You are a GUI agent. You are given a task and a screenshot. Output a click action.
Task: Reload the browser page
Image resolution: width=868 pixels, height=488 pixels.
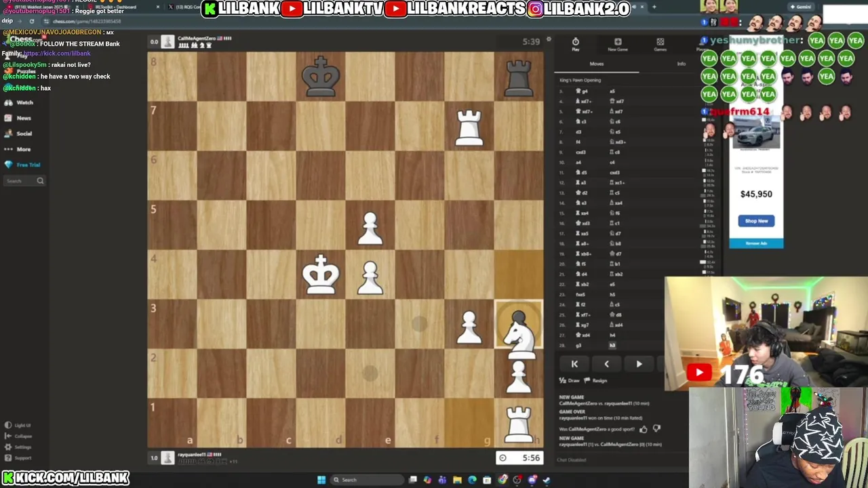31,21
